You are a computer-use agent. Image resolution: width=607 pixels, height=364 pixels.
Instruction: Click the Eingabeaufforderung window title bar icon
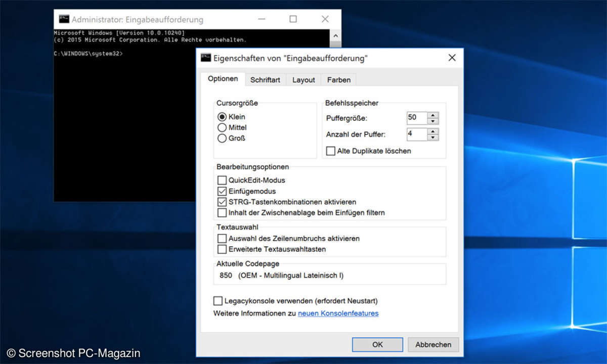click(x=64, y=19)
